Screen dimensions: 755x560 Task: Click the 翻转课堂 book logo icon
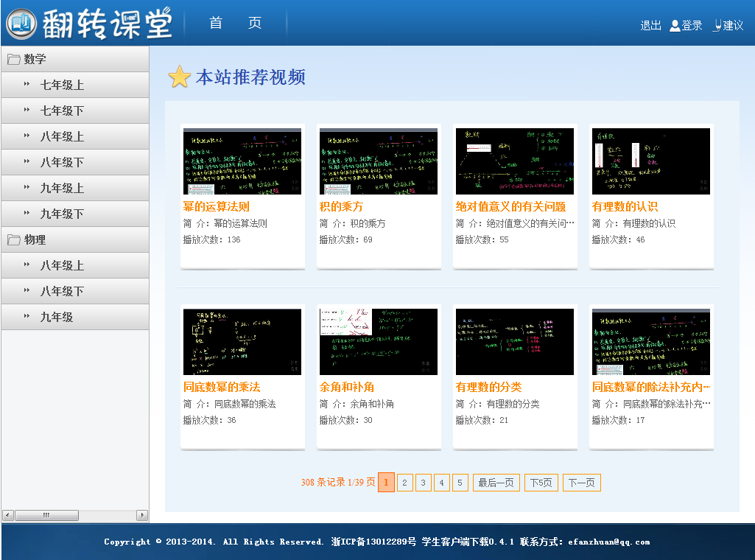pos(21,23)
